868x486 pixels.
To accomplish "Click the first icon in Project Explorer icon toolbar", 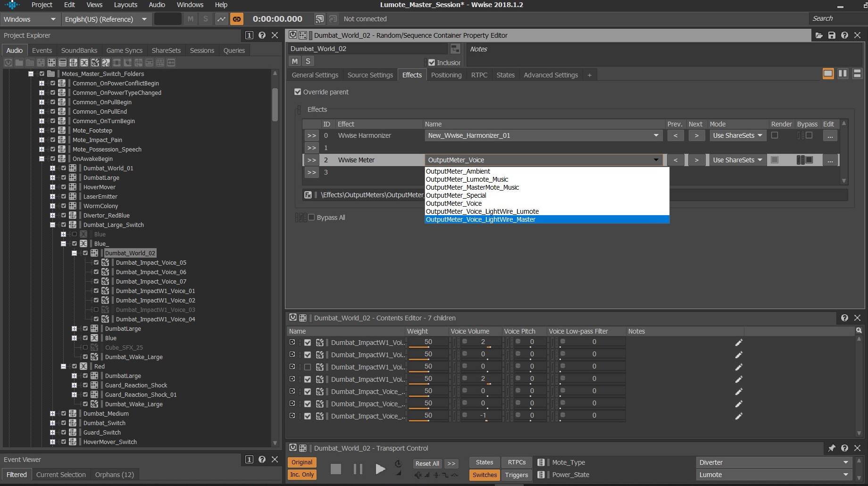I will (x=8, y=63).
